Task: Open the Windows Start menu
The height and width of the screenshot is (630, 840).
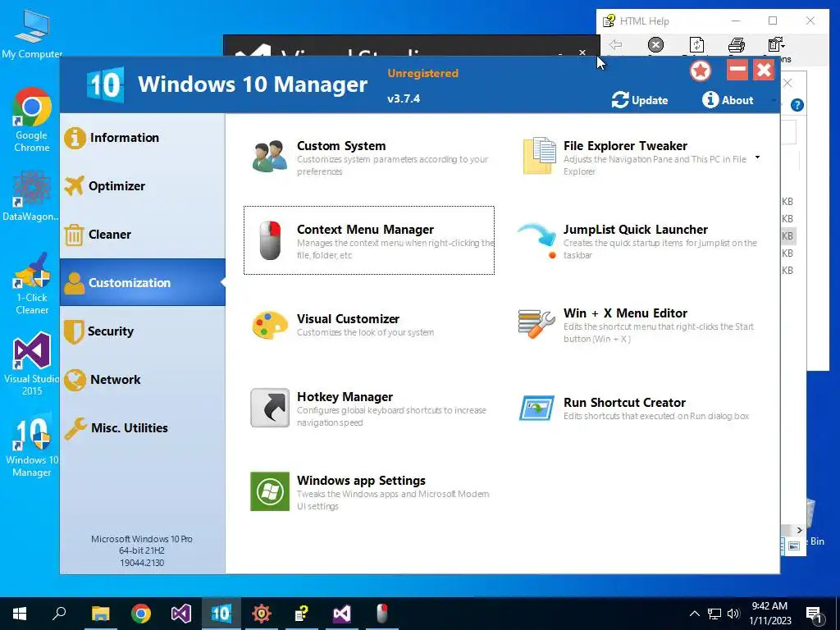Action: pyautogui.click(x=20, y=614)
